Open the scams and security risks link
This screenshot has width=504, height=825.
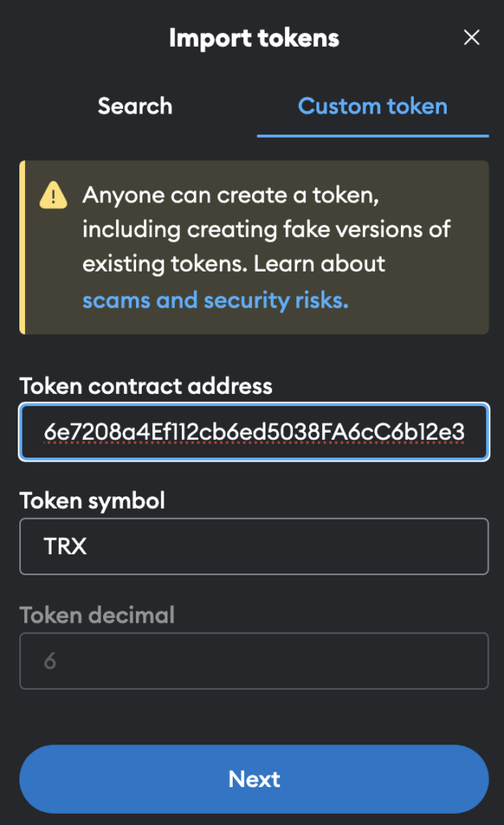click(215, 301)
